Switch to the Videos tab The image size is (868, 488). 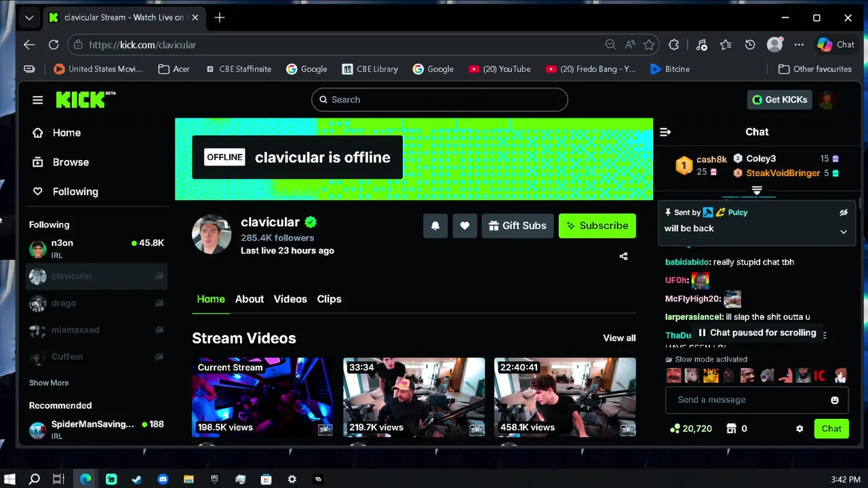click(290, 299)
